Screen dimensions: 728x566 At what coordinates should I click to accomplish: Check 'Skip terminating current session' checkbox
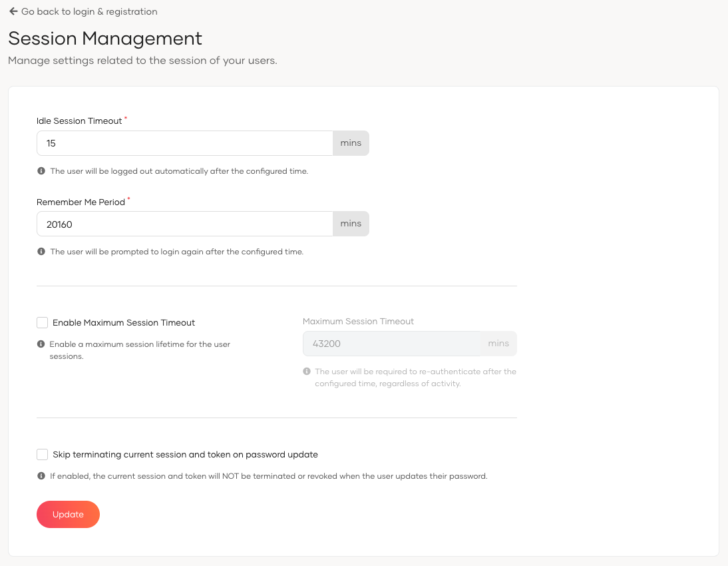(x=43, y=455)
